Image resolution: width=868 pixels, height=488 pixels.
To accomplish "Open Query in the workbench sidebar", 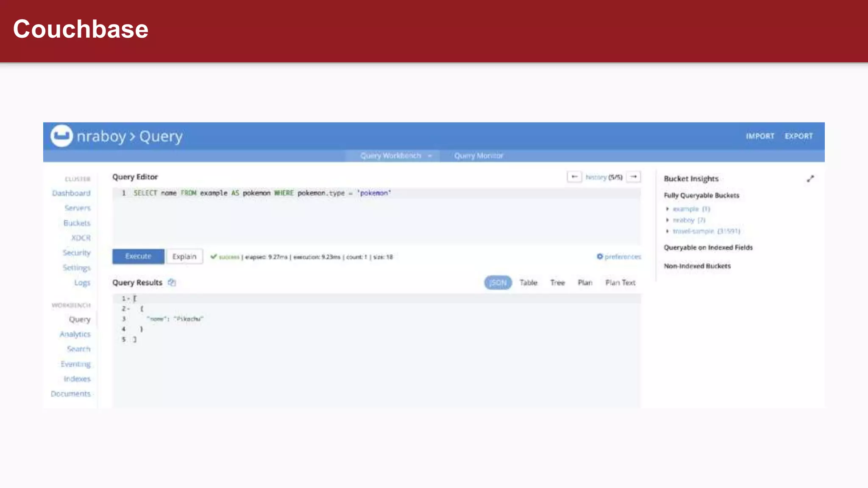I will coord(80,319).
